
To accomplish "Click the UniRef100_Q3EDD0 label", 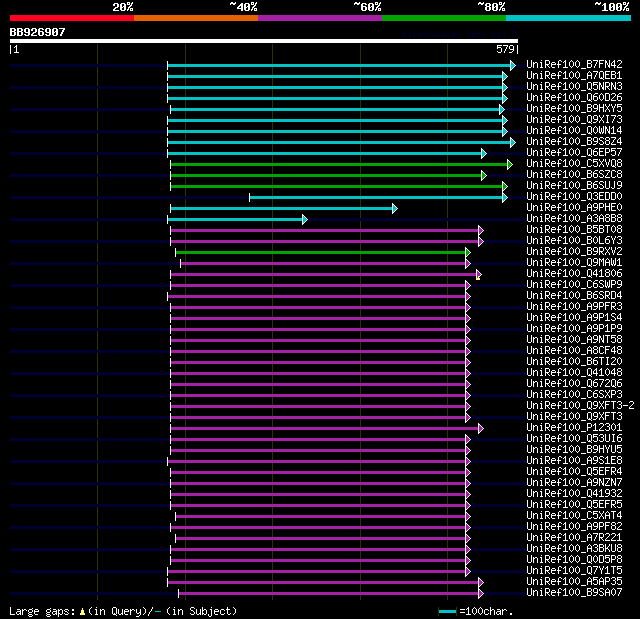I will pos(574,197).
